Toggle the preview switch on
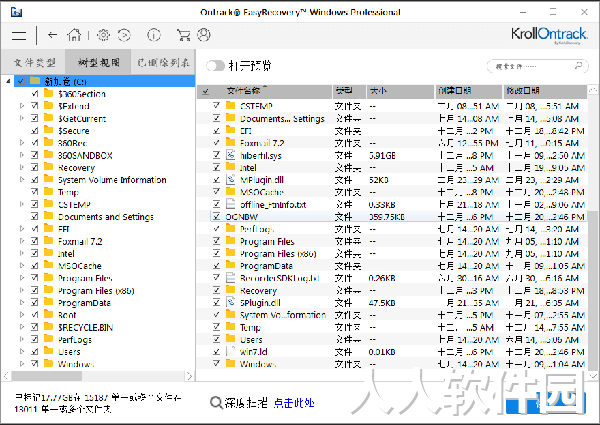 [x=215, y=66]
